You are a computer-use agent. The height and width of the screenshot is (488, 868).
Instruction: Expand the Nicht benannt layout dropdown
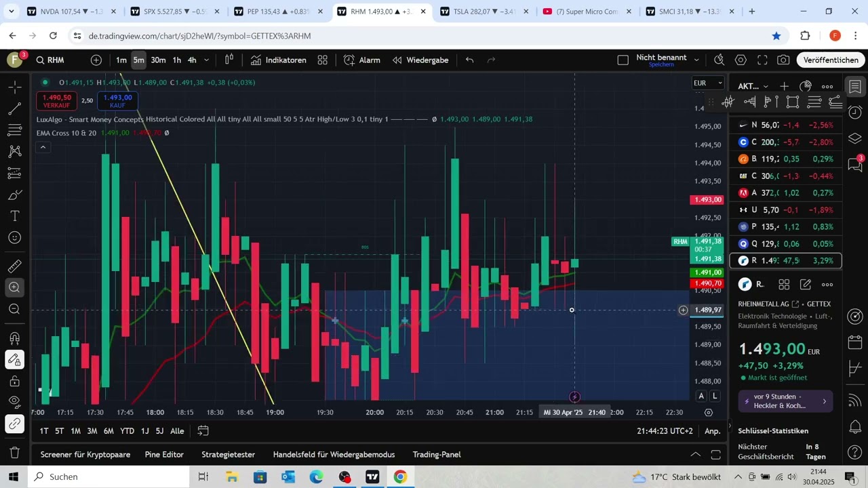[696, 60]
